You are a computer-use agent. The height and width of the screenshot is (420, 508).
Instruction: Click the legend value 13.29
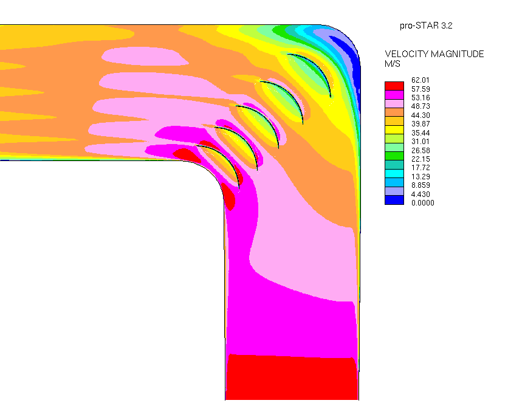(420, 177)
